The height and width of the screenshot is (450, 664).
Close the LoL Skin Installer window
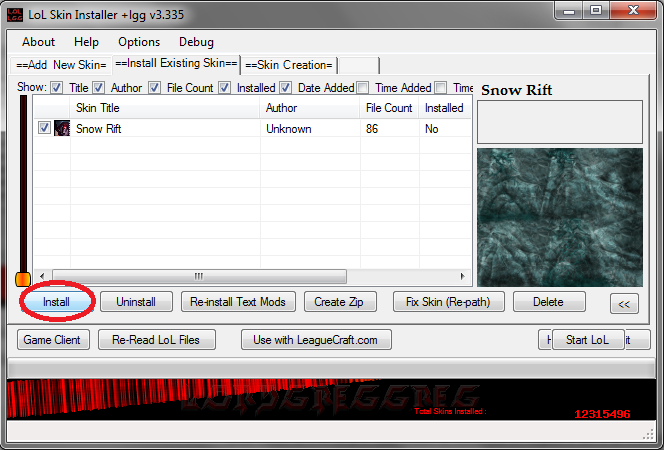pos(633,11)
